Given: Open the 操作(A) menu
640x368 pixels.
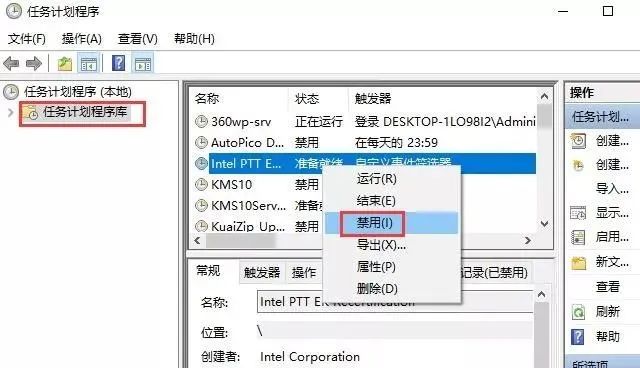Looking at the screenshot, I should [x=82, y=39].
